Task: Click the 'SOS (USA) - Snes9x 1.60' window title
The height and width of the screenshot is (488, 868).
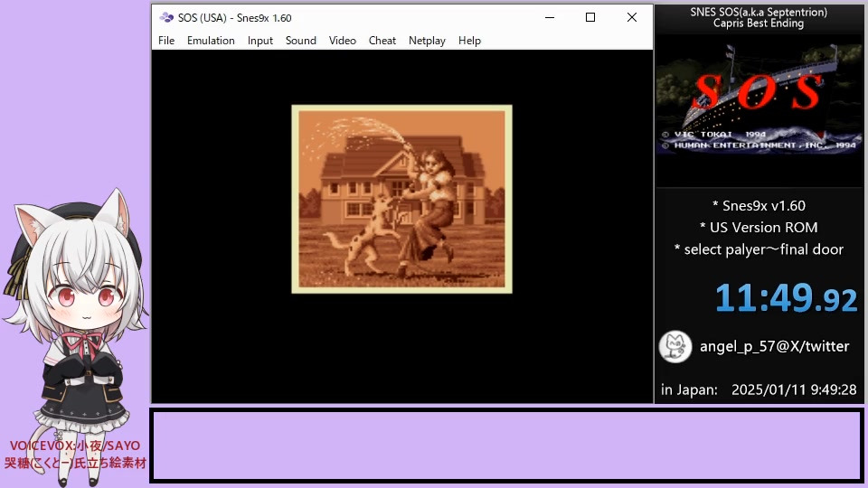Action: tap(235, 18)
